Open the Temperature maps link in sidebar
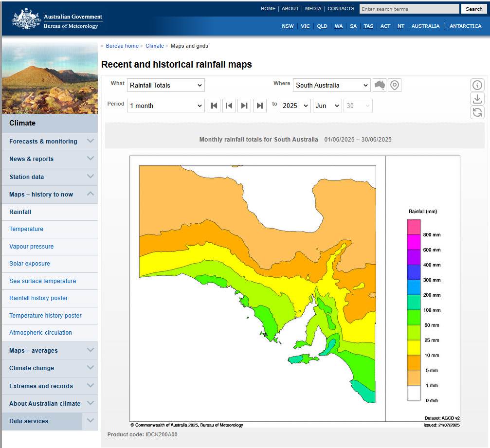The image size is (490, 448). coord(26,229)
